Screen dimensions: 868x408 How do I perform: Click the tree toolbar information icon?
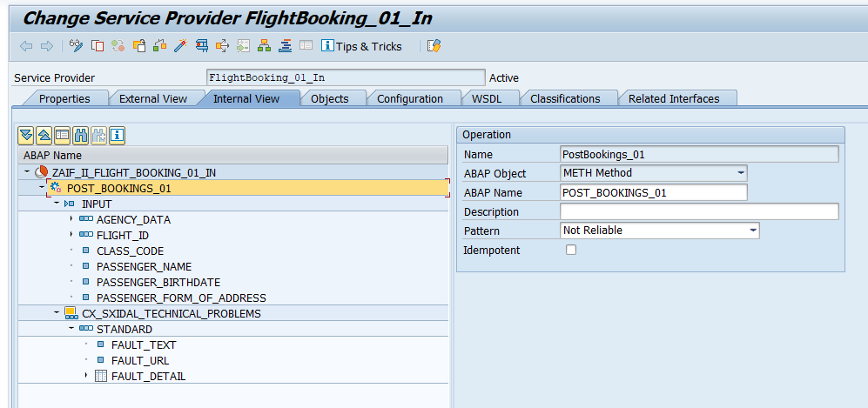117,135
